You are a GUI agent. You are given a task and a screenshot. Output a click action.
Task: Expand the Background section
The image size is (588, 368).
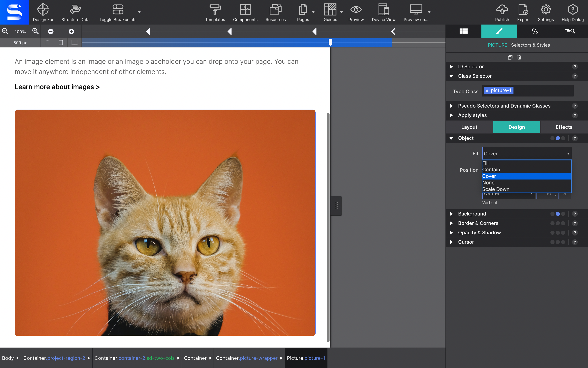[451, 214]
